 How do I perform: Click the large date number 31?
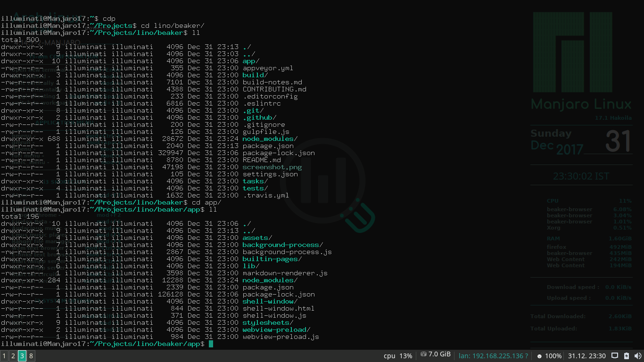[618, 141]
